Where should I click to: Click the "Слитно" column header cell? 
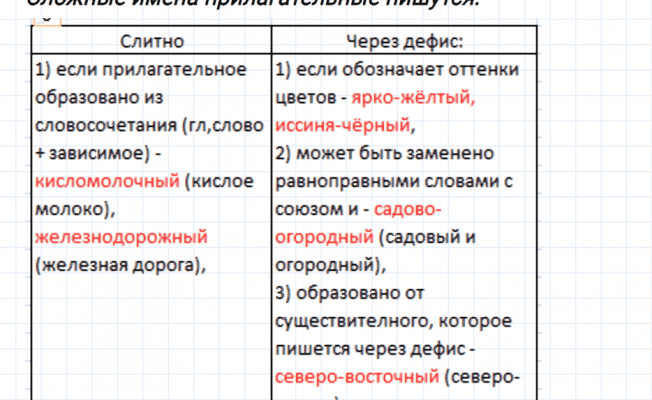[150, 43]
